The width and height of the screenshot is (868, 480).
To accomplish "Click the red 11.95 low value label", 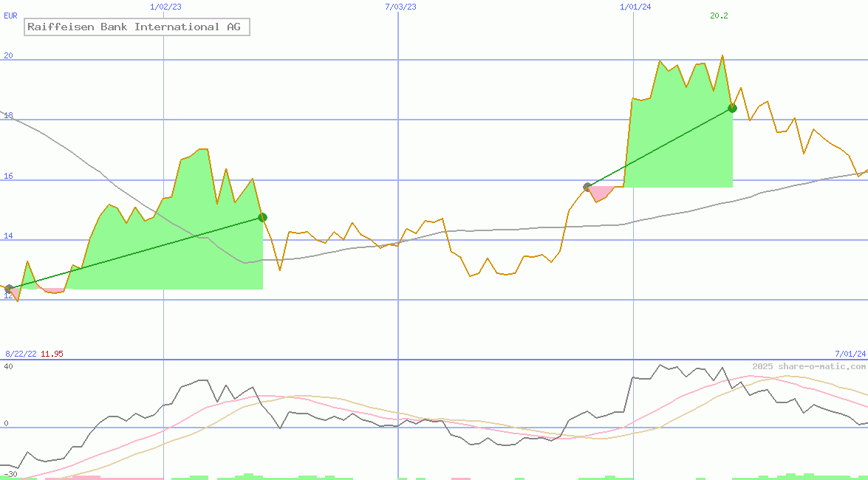I will [x=52, y=354].
